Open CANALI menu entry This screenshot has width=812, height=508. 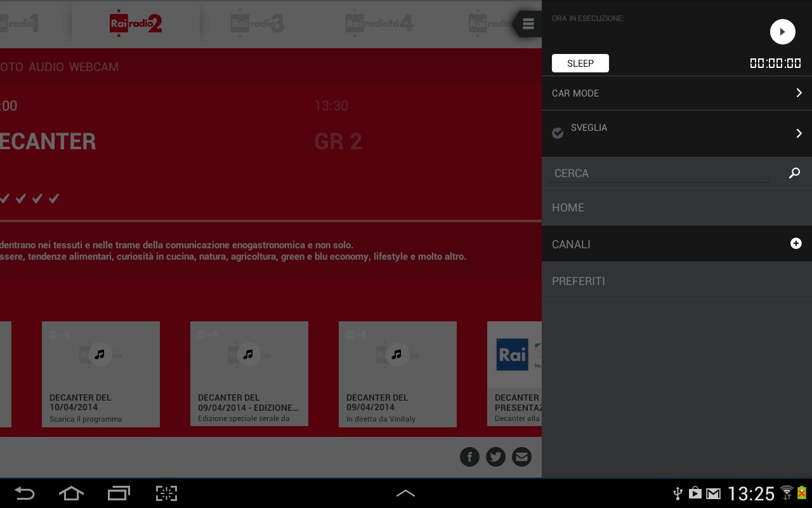(x=677, y=244)
